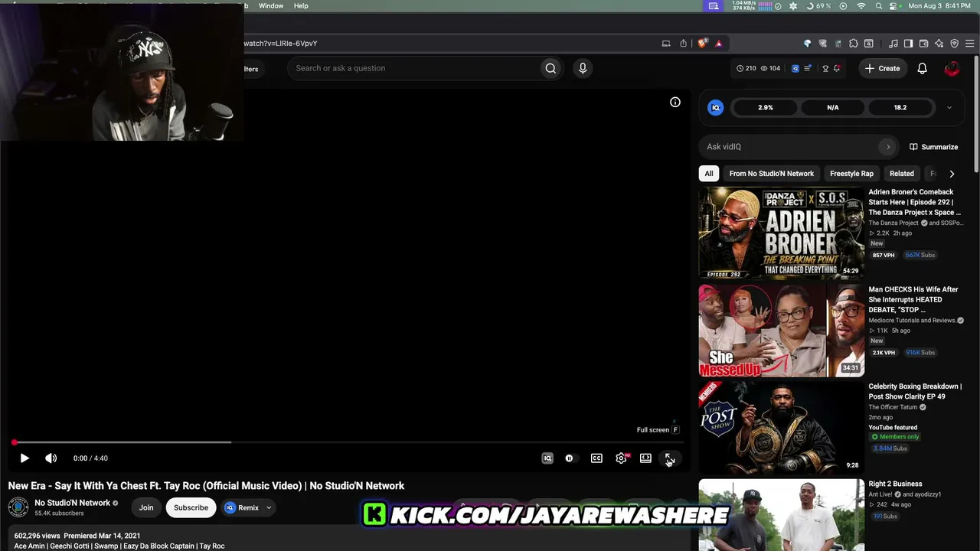Open the No Studio'N Network channel avatar
This screenshot has height=551, width=980.
coord(18,507)
